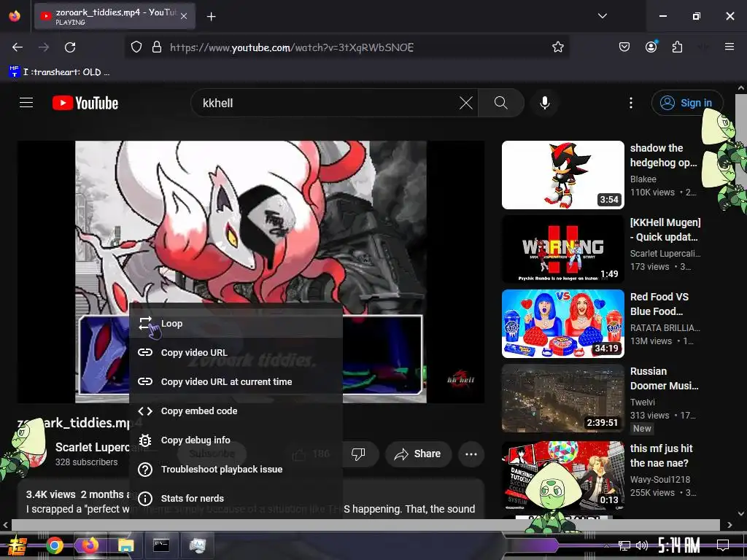Open the notification center icon
This screenshot has width=747, height=560.
tap(723, 545)
